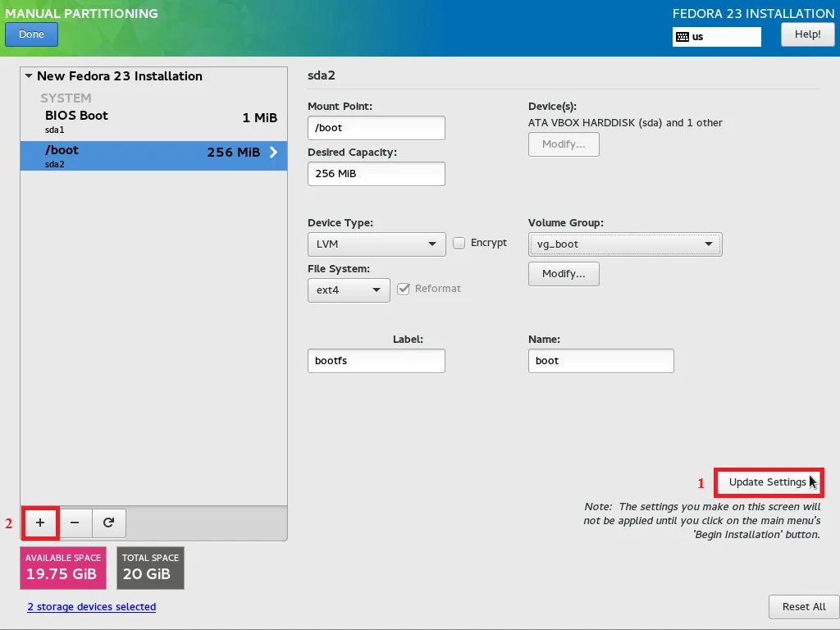This screenshot has height=630, width=840.
Task: Click the arrow chevron on /boot row
Action: (274, 152)
